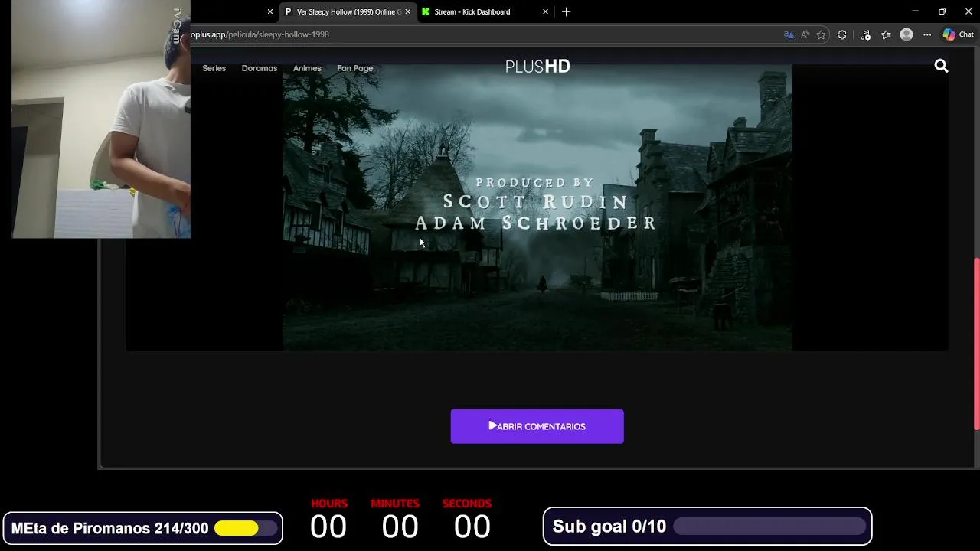Click the 'MINUTES' timer label
Viewport: 980px width, 551px height.
pos(395,504)
